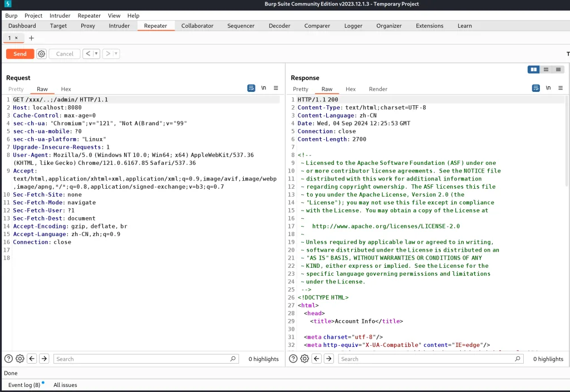Go forward to next request in history

pyautogui.click(x=108, y=54)
